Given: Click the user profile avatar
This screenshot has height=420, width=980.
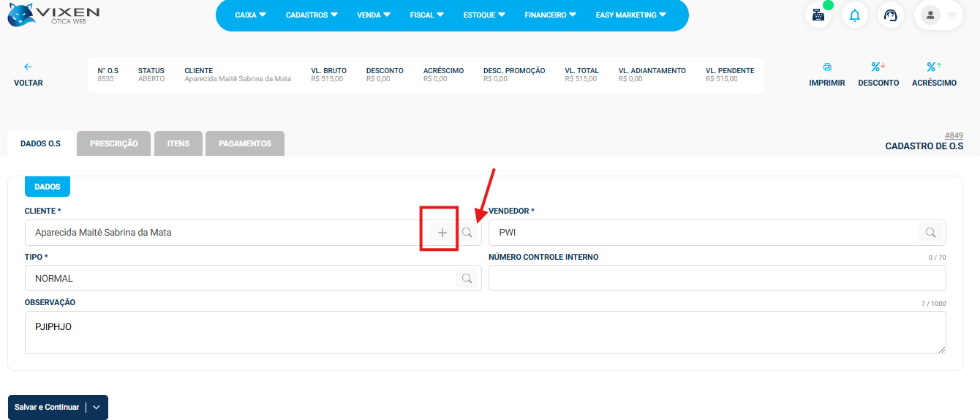Looking at the screenshot, I should pyautogui.click(x=930, y=15).
